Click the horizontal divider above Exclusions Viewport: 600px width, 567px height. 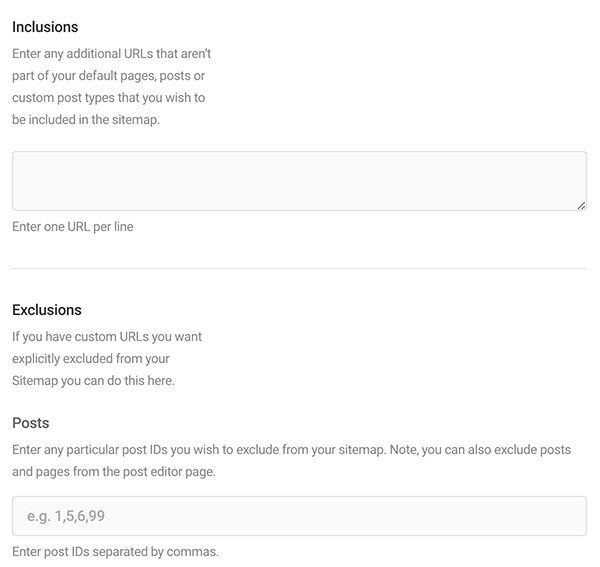pos(299,269)
